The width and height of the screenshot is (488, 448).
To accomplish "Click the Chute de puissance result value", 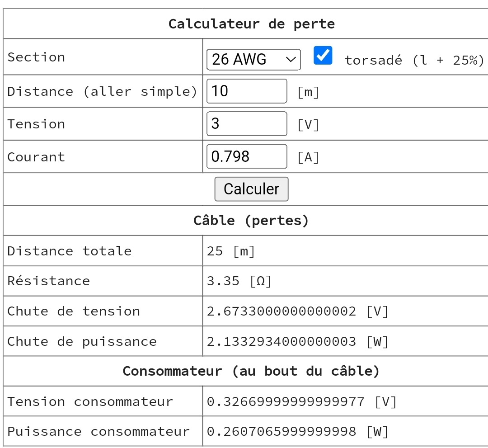I will pyautogui.click(x=297, y=342).
